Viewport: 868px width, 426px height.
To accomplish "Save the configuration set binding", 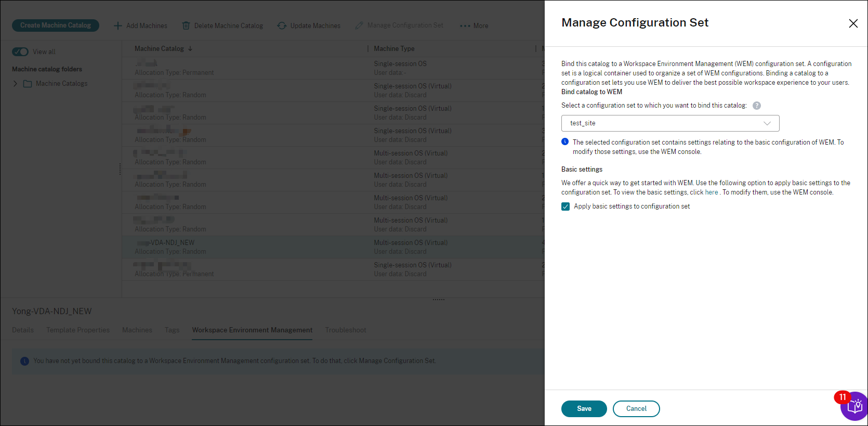I will [x=584, y=409].
